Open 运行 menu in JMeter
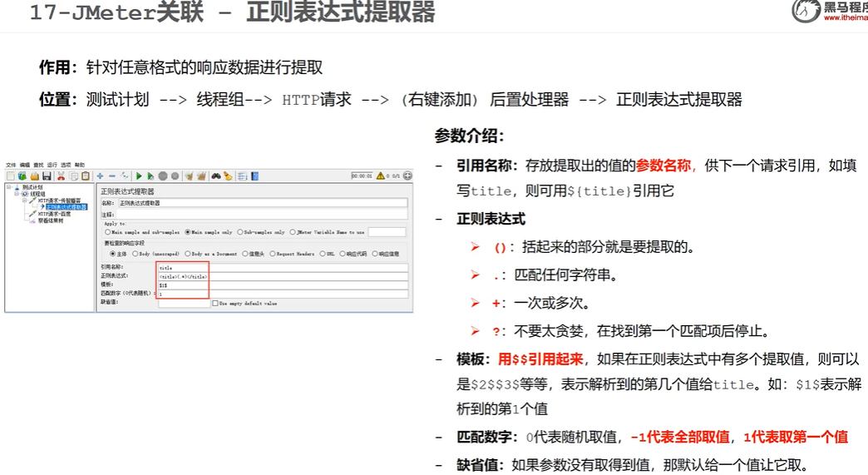 (52, 165)
